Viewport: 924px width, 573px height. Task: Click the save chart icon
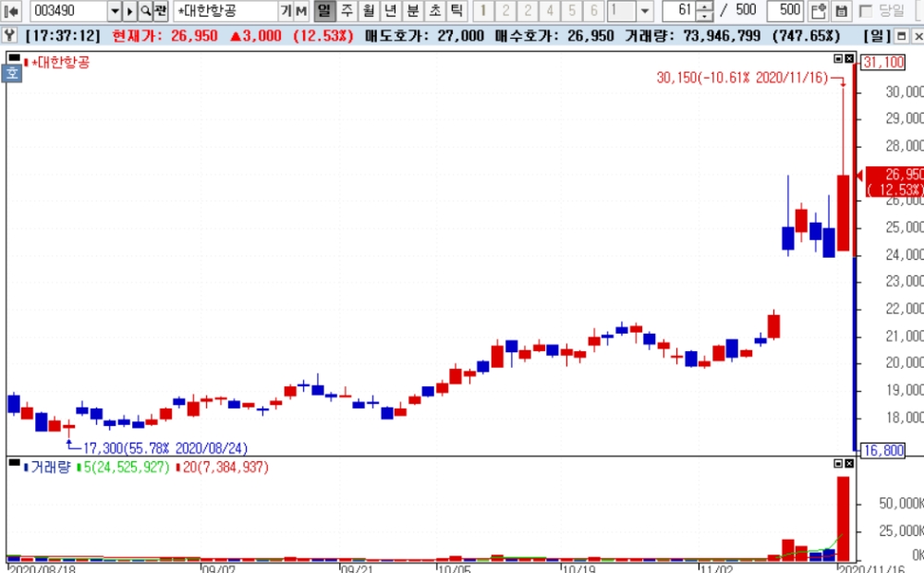click(x=841, y=10)
